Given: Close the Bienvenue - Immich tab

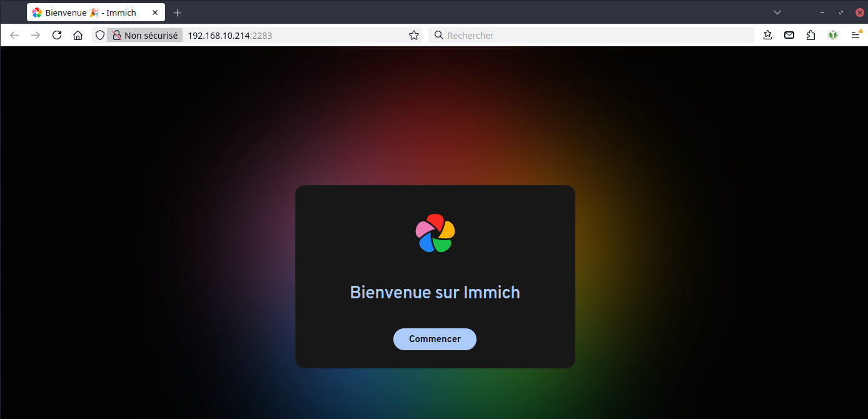Looking at the screenshot, I should 155,13.
